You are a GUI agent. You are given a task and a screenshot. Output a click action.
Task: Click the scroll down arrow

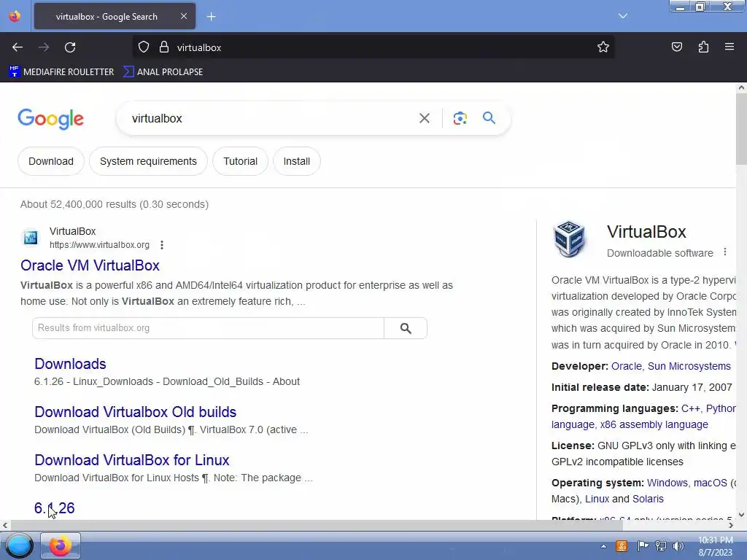pyautogui.click(x=741, y=515)
